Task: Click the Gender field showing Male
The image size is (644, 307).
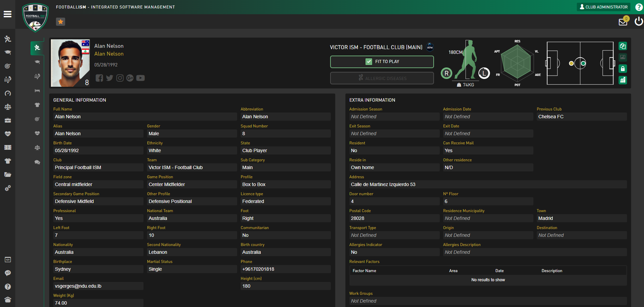Action: click(192, 134)
